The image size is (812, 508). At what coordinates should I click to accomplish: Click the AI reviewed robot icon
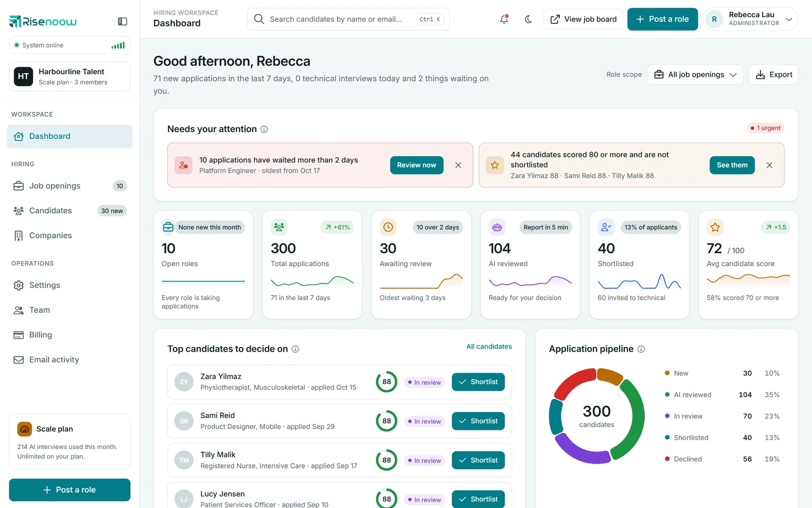click(497, 227)
